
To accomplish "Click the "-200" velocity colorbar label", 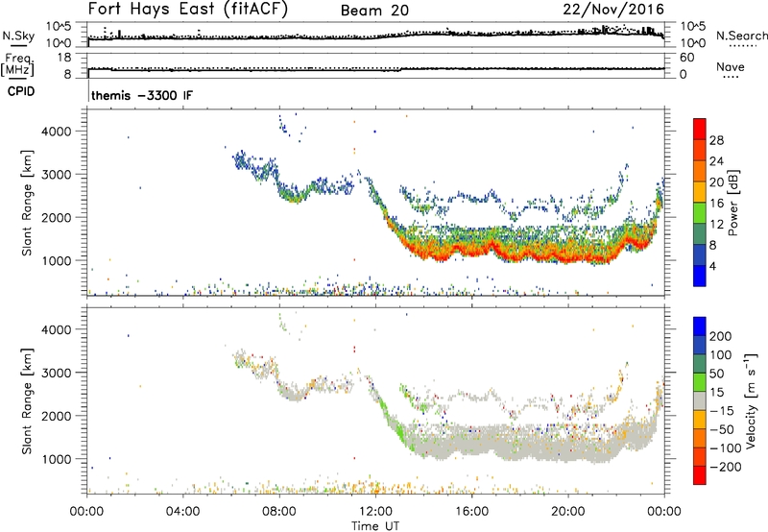I will coord(726,467).
